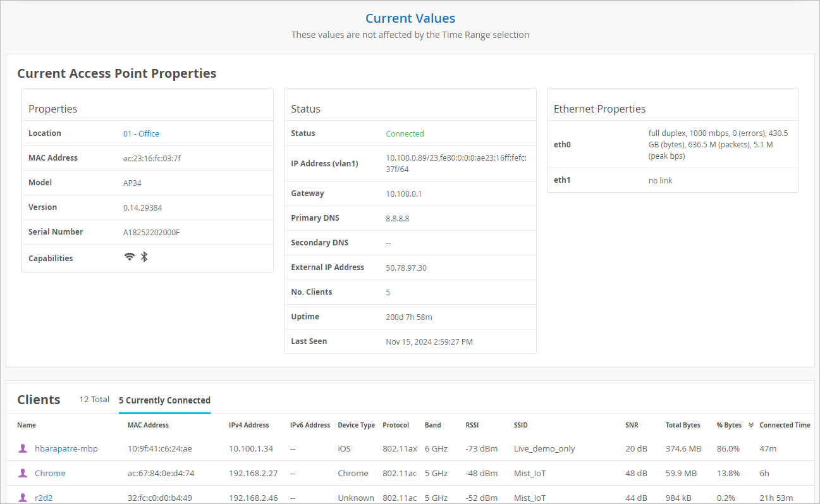Image resolution: width=820 pixels, height=504 pixels.
Task: Open the Chrome client link
Action: [50, 473]
